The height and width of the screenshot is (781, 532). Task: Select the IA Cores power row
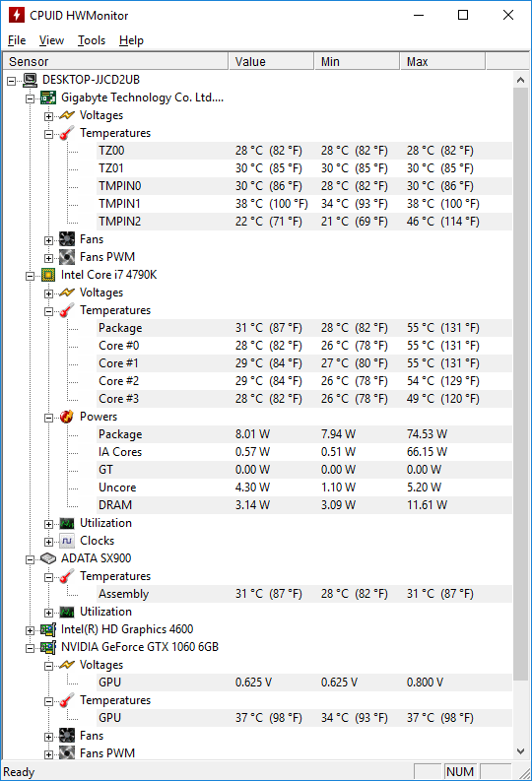304,452
